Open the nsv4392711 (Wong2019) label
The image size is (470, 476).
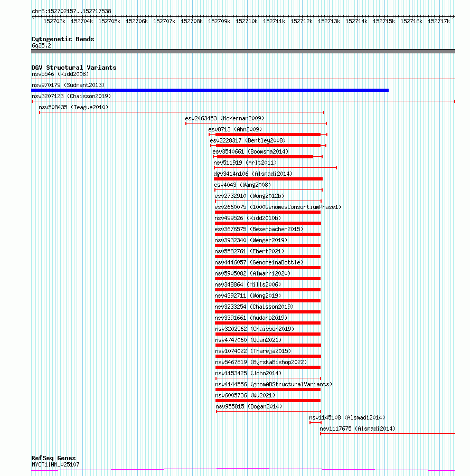248,296
